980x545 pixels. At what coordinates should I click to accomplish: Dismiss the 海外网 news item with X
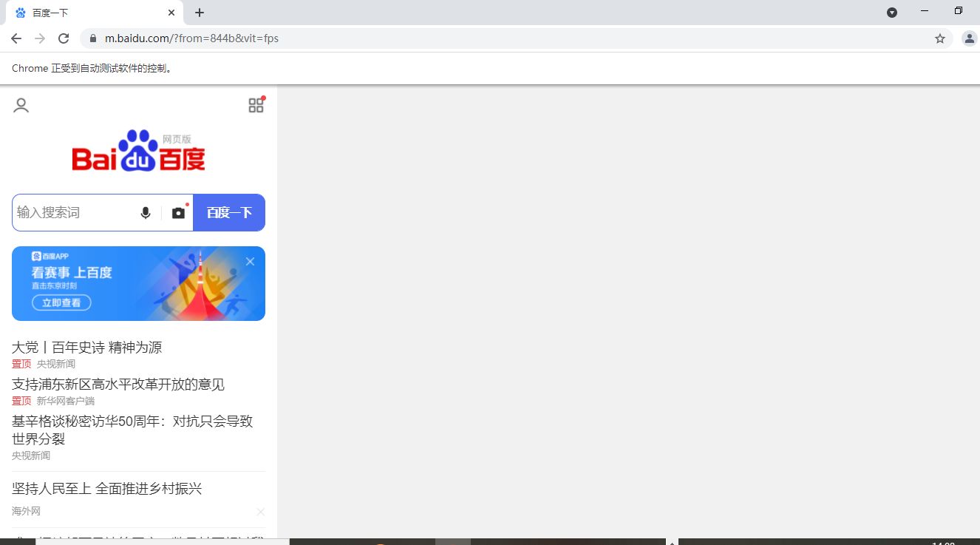point(260,512)
